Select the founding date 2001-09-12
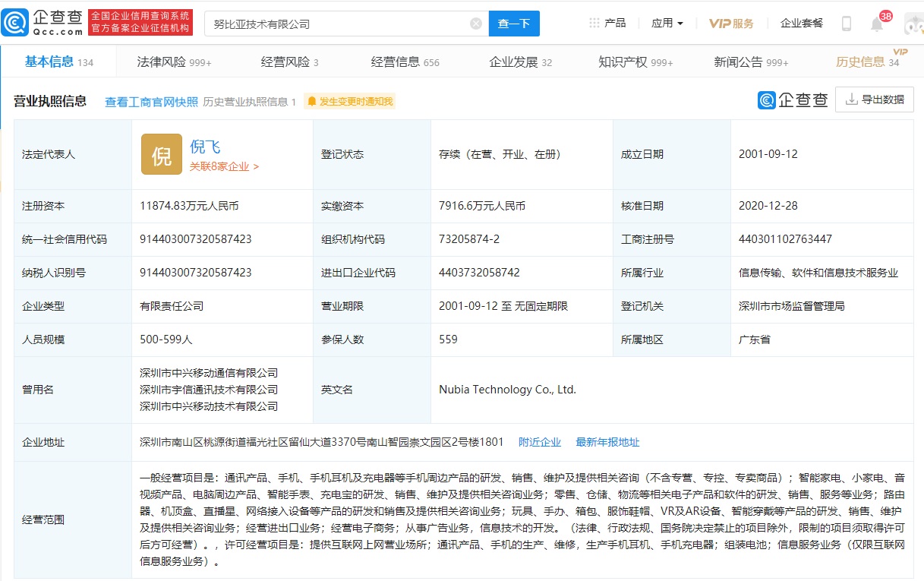The height and width of the screenshot is (581, 924). pos(768,154)
